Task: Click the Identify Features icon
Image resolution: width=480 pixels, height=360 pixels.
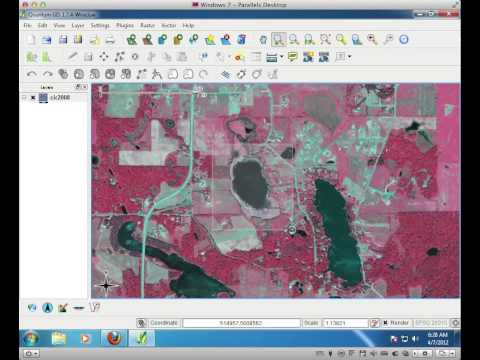Action: 204,57
